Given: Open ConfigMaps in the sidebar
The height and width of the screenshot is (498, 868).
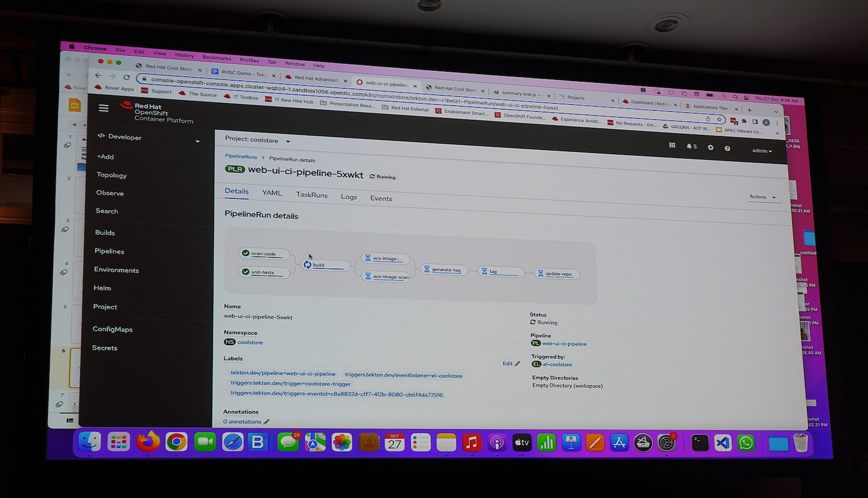Looking at the screenshot, I should 112,329.
